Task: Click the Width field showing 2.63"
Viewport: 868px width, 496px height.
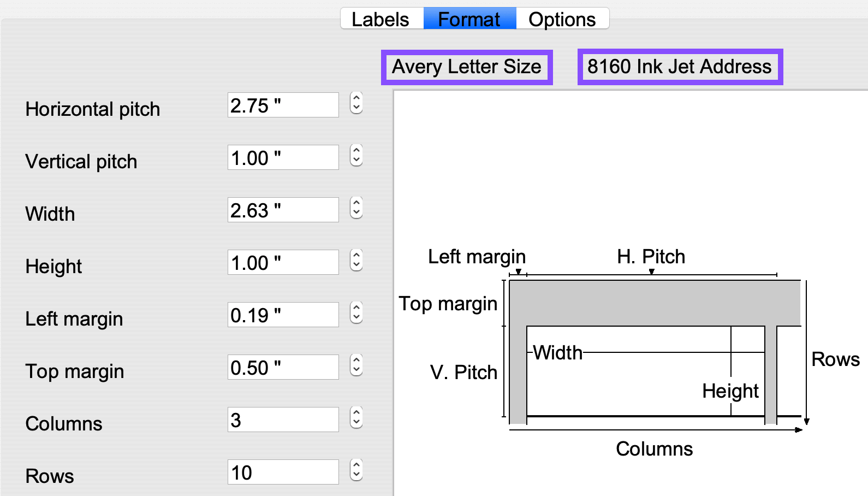Action: 283,210
